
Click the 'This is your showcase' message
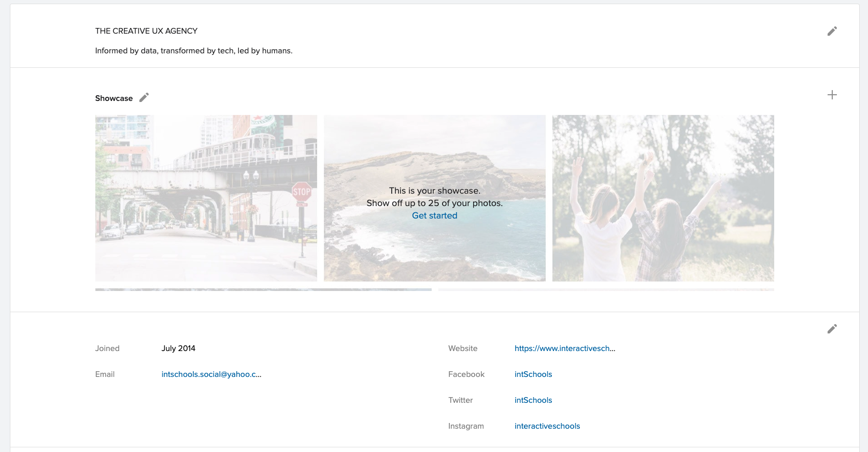click(x=434, y=191)
